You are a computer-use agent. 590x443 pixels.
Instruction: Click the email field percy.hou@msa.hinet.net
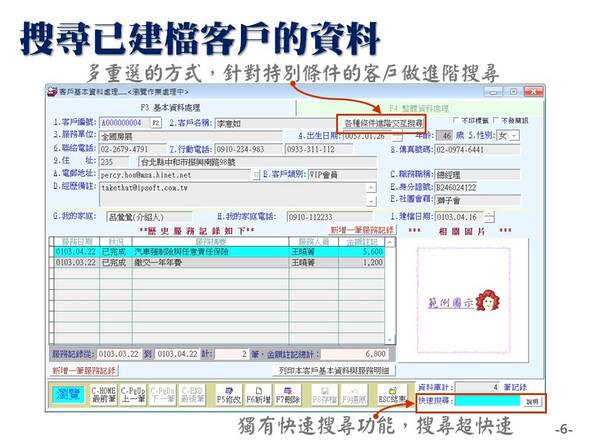click(176, 175)
